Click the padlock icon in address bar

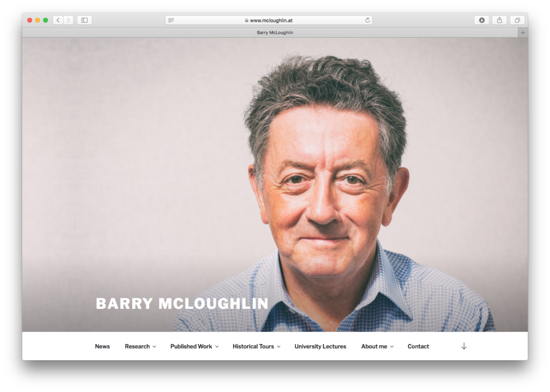click(x=247, y=20)
